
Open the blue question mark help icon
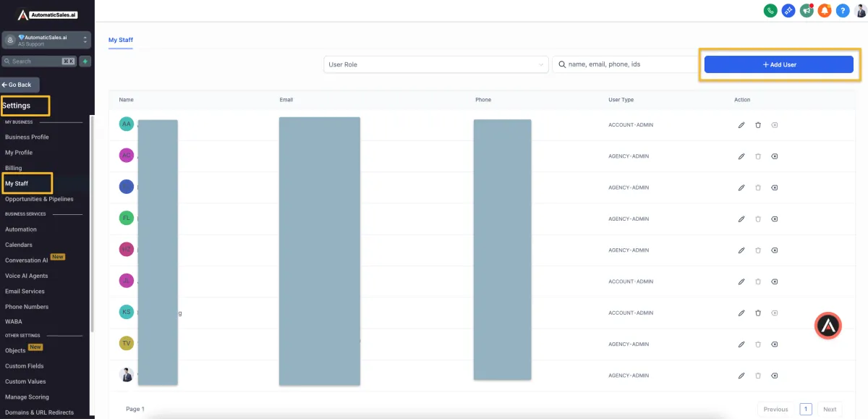[x=843, y=11]
